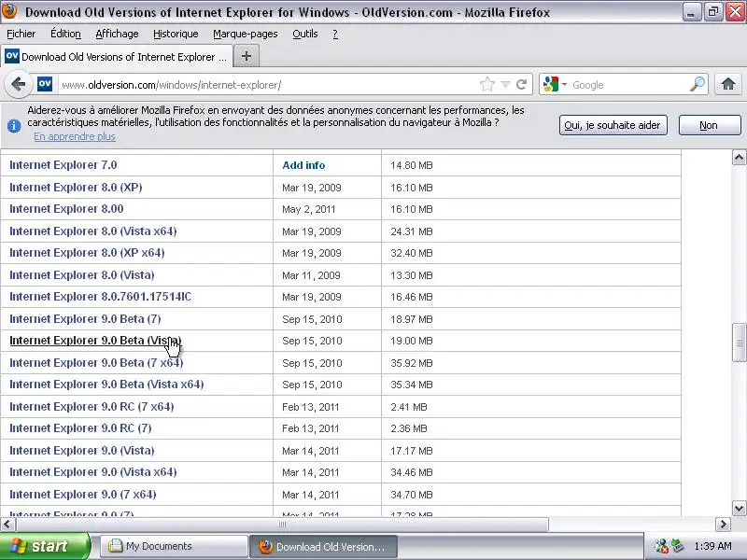Image resolution: width=747 pixels, height=560 pixels.
Task: Click the vertical scrollbar down arrow
Action: 739,508
